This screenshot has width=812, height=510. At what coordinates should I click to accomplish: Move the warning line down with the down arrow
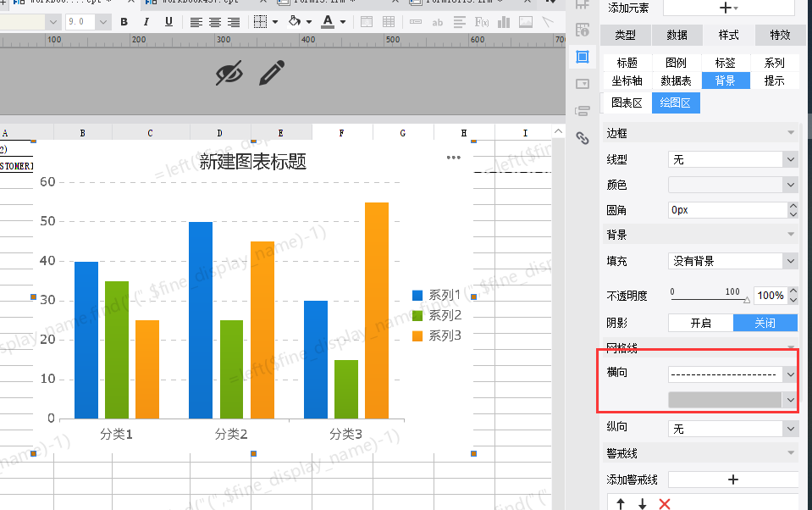click(642, 504)
